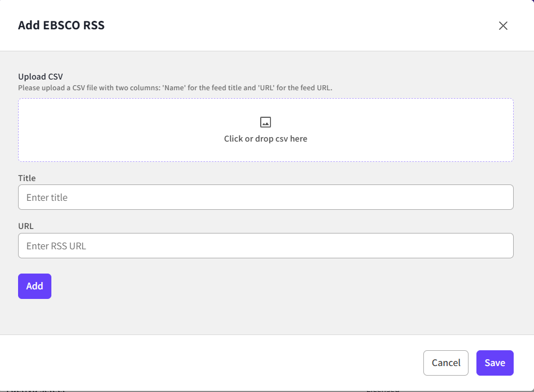Click the 'Licensed' text behind the dialog
Screen dimensions: 534x392
383,389
